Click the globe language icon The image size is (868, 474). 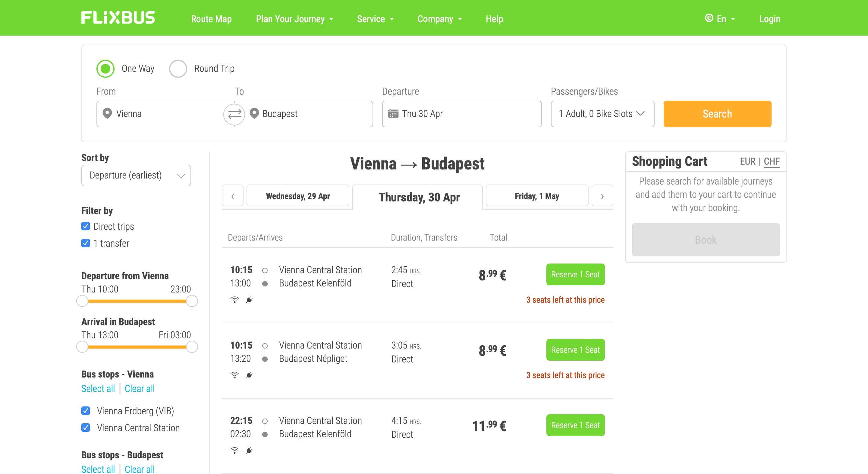pos(709,18)
